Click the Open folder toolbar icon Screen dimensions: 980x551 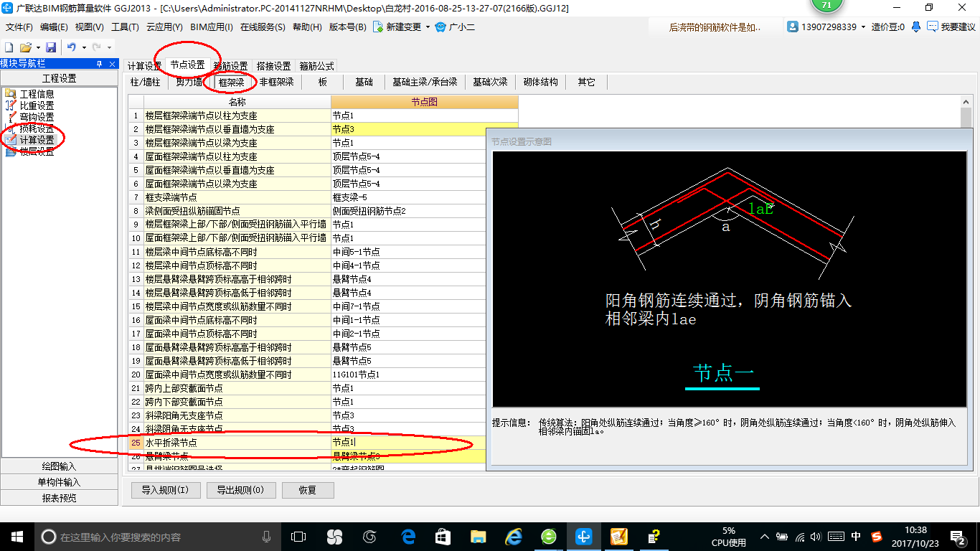[x=25, y=47]
